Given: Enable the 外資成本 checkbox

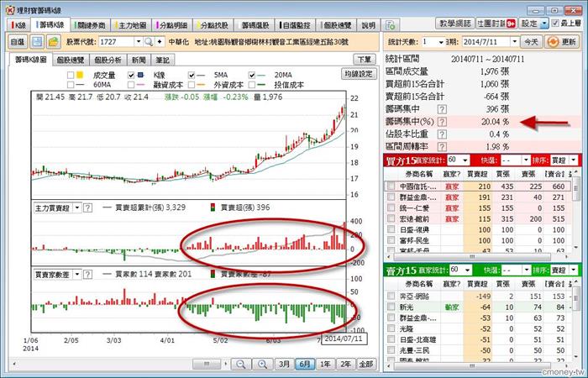Looking at the screenshot, I should 192,85.
